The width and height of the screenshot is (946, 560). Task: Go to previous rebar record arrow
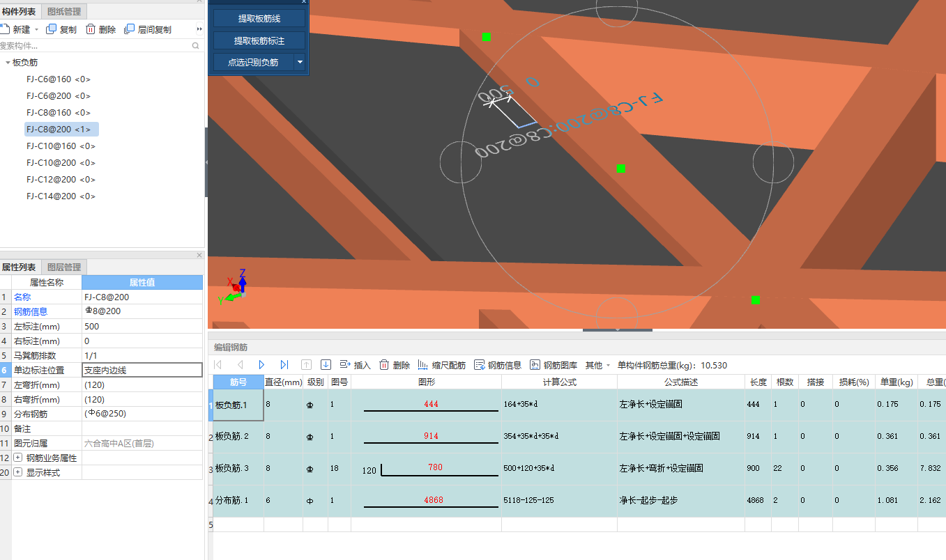pos(240,364)
